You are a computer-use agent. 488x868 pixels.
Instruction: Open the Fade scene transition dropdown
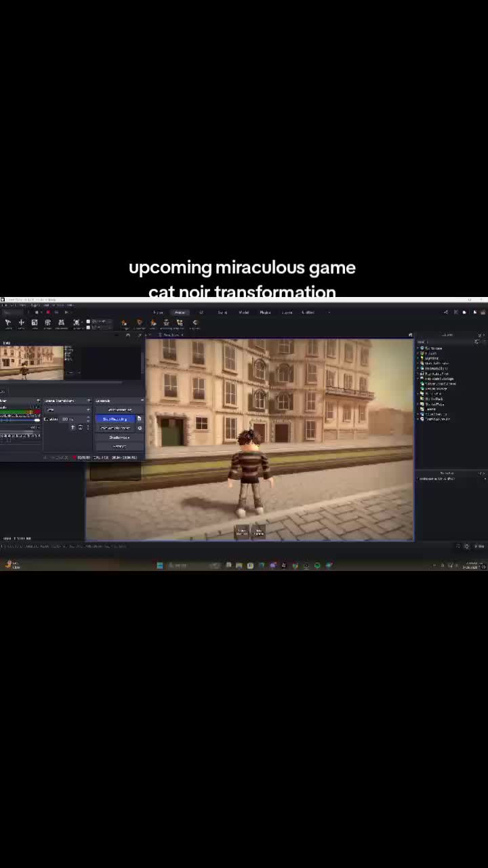[68, 410]
